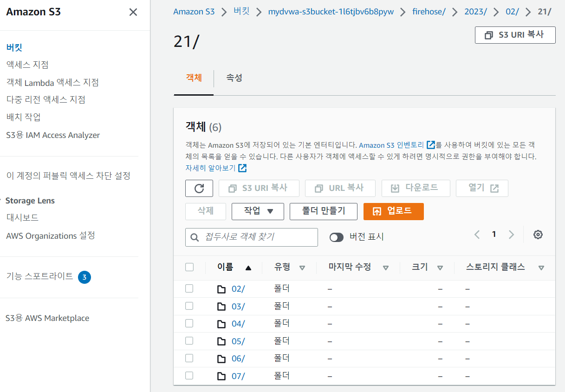Open the 작업 dropdown menu
This screenshot has height=392, width=565.
(258, 211)
